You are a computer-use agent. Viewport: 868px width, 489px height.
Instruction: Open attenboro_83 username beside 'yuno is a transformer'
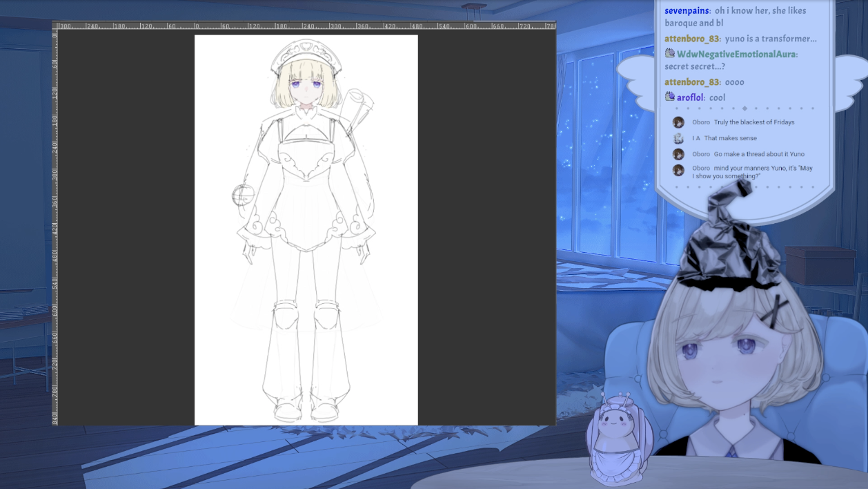(693, 39)
